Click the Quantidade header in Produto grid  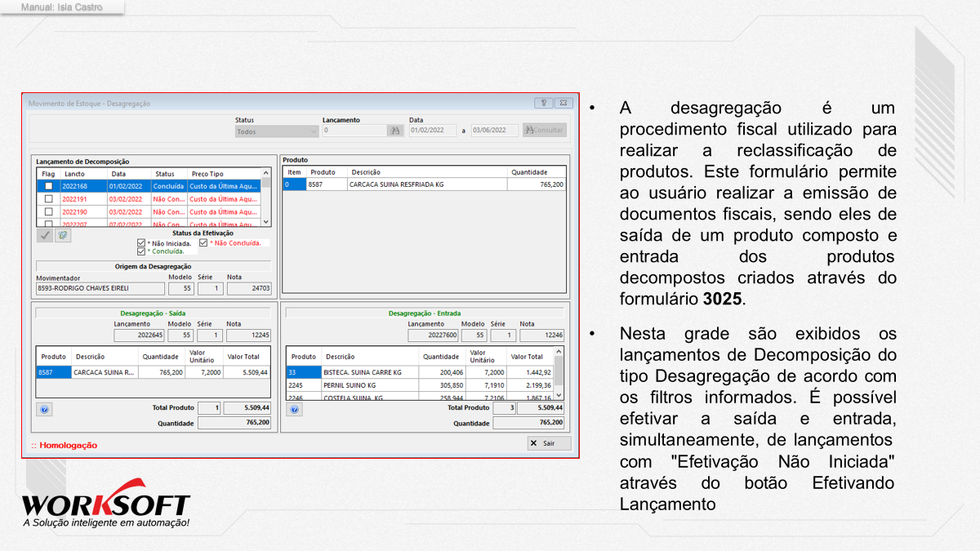[536, 172]
